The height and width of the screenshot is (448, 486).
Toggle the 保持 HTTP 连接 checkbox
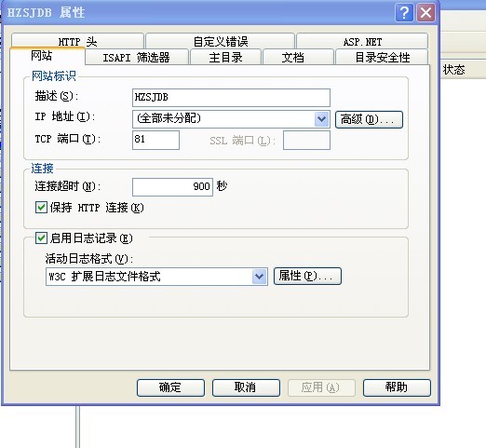(x=41, y=208)
